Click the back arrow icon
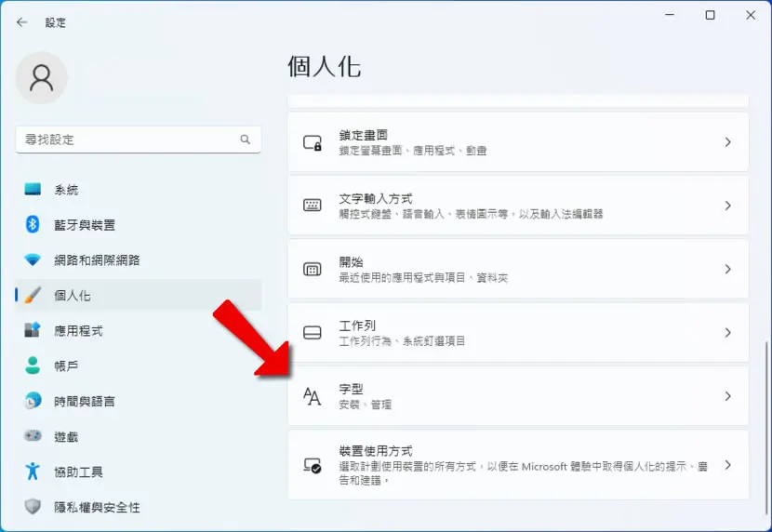 21,22
